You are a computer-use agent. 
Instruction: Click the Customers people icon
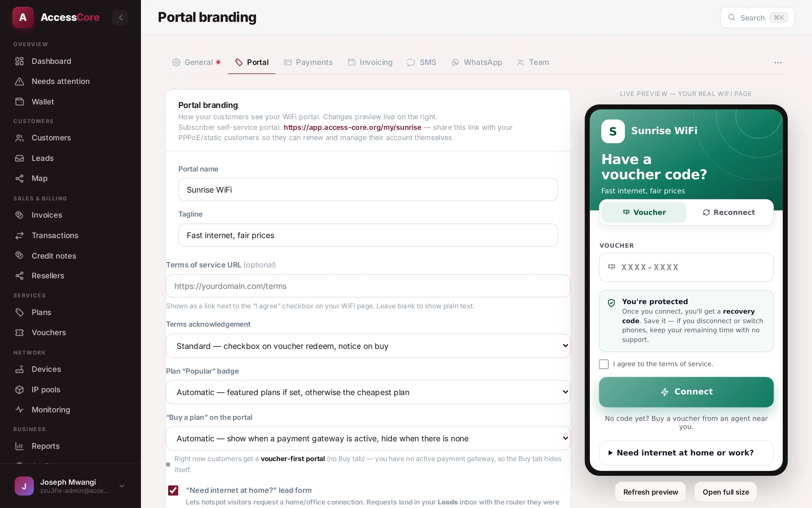[x=19, y=138]
